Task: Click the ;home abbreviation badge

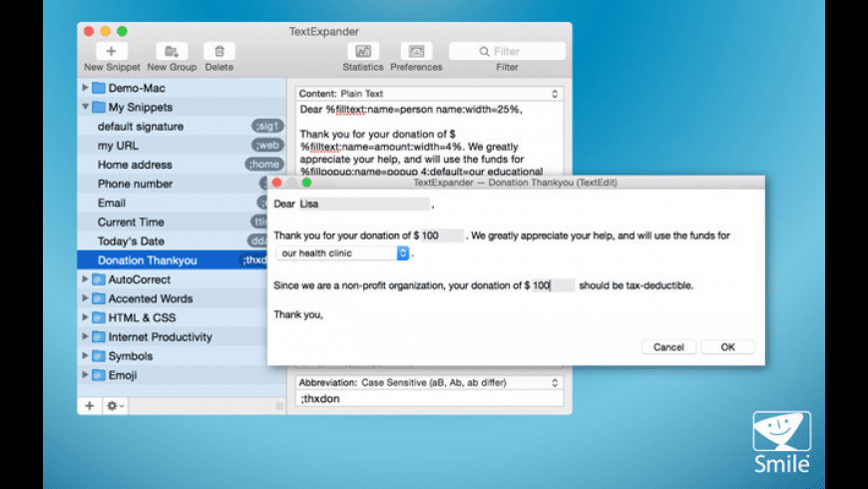Action: pos(264,165)
